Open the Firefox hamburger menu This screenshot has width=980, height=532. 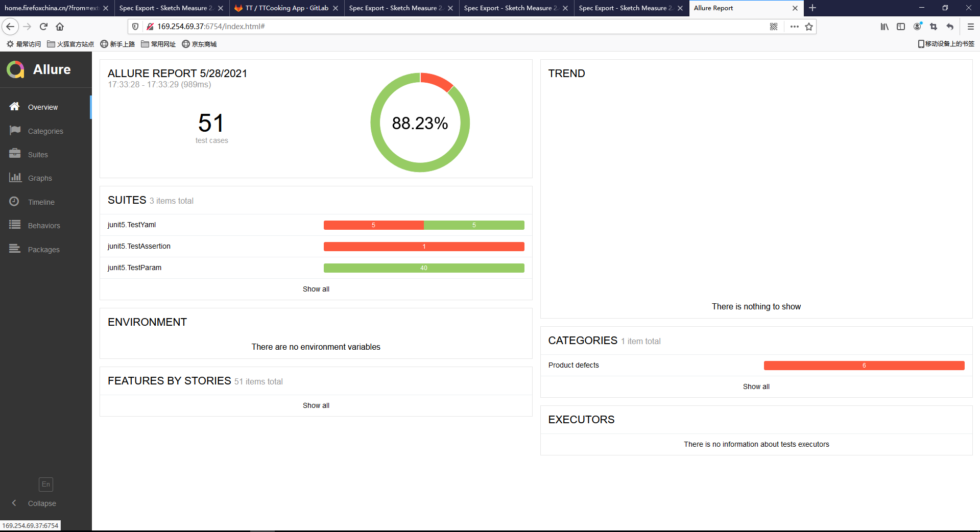tap(970, 27)
